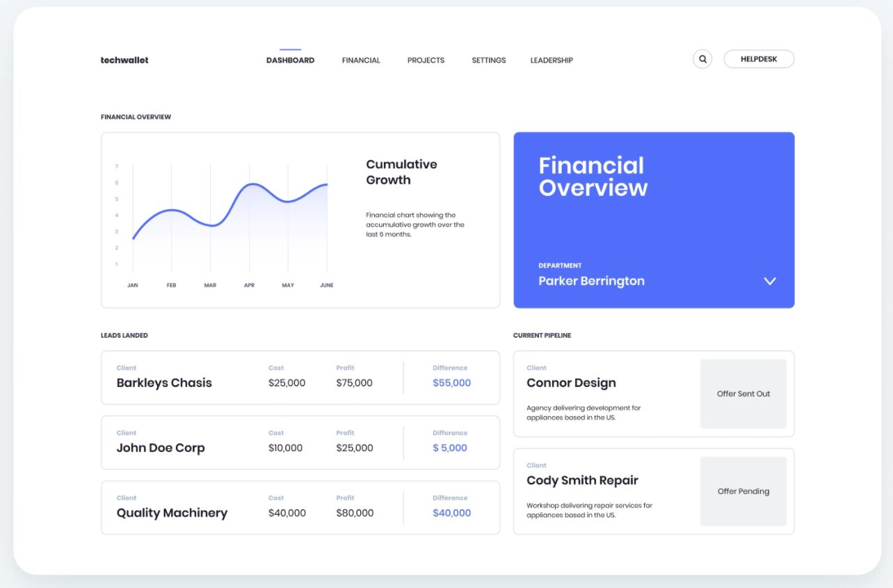
Task: Click the Current Pipeline section heading
Action: [x=542, y=336]
